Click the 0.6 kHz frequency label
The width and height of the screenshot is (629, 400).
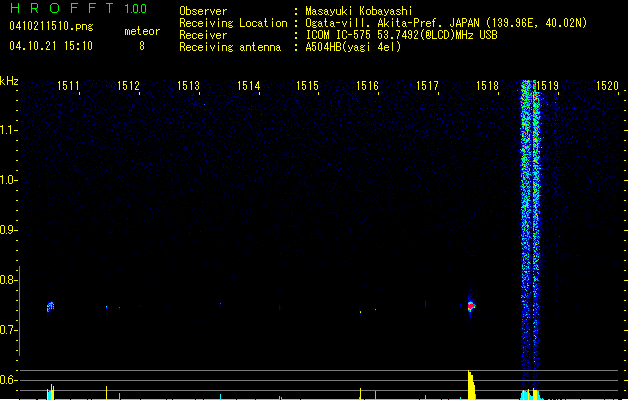pos(8,380)
